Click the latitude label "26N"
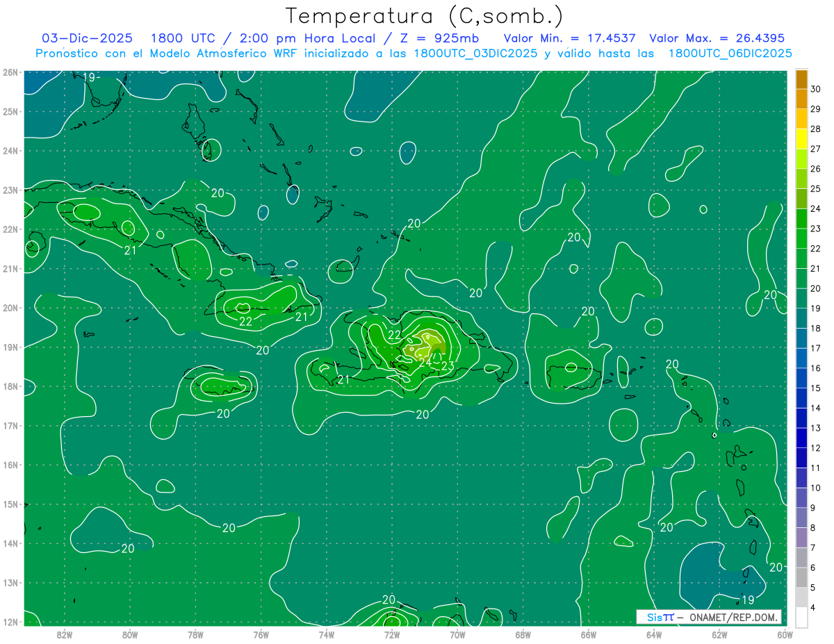Viewport: 834px width, 644px height. (x=10, y=72)
